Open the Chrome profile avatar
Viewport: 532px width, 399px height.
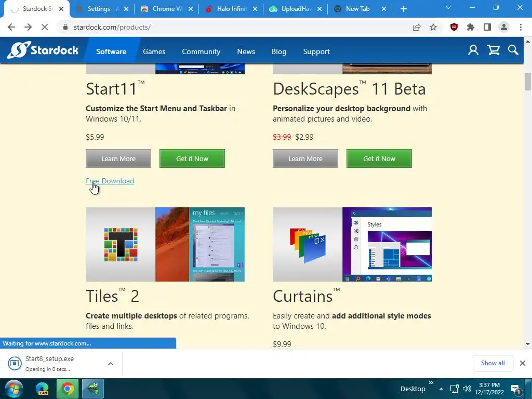coord(504,27)
